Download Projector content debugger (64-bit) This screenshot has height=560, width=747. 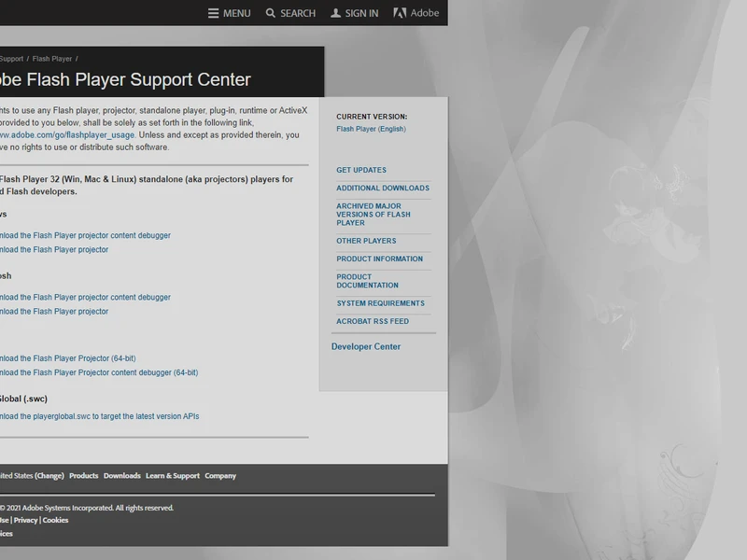pyautogui.click(x=99, y=372)
